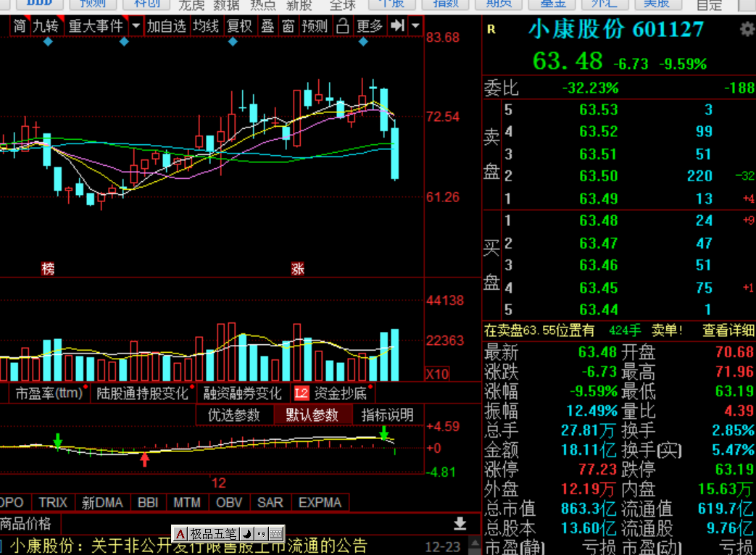
Task: Toggle the 叠 overlay option
Action: coord(268,25)
